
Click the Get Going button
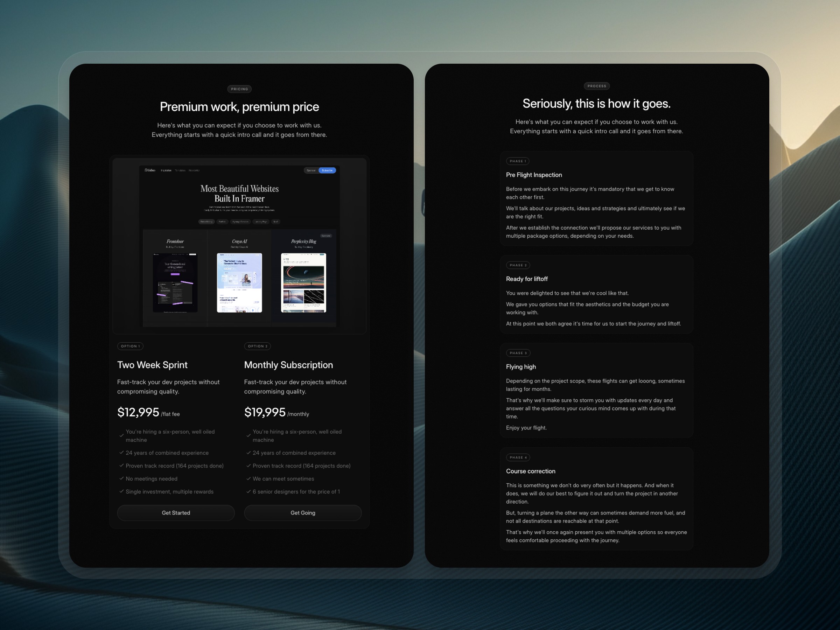pos(303,513)
